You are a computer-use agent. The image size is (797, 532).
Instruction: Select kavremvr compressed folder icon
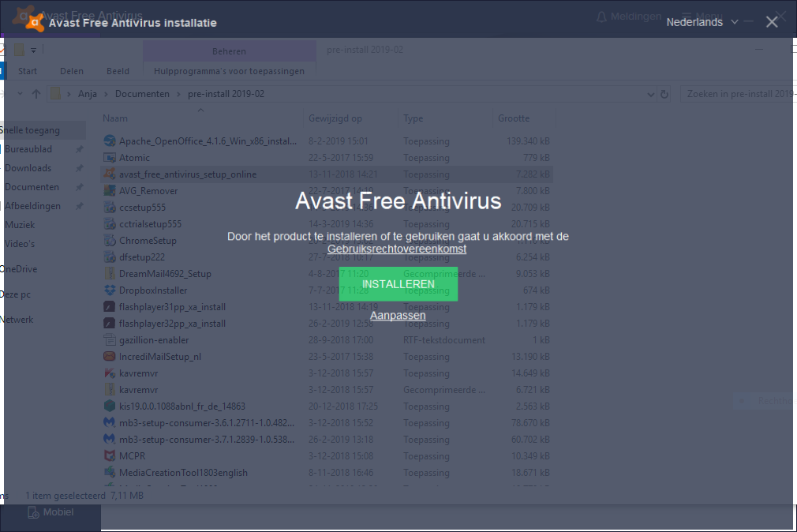point(109,390)
